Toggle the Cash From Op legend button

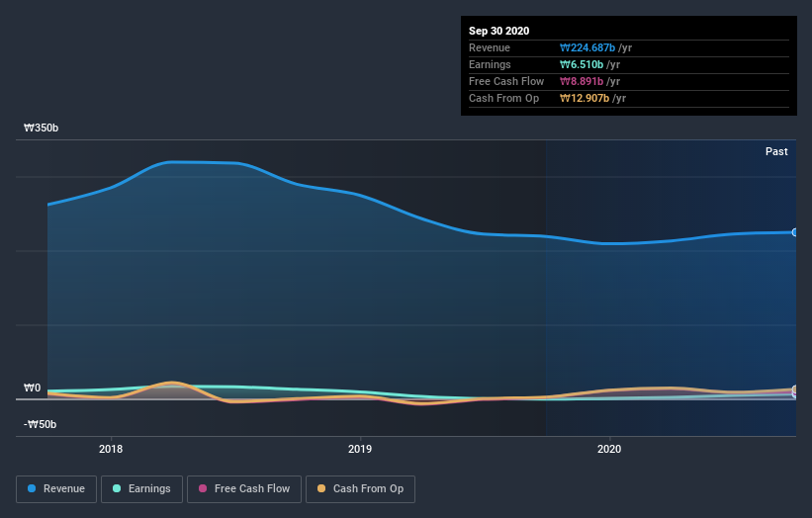point(360,489)
